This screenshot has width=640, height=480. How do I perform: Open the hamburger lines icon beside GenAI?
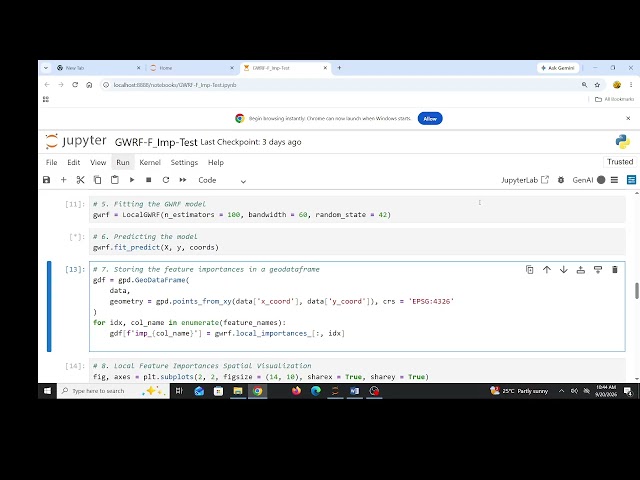tap(614, 180)
